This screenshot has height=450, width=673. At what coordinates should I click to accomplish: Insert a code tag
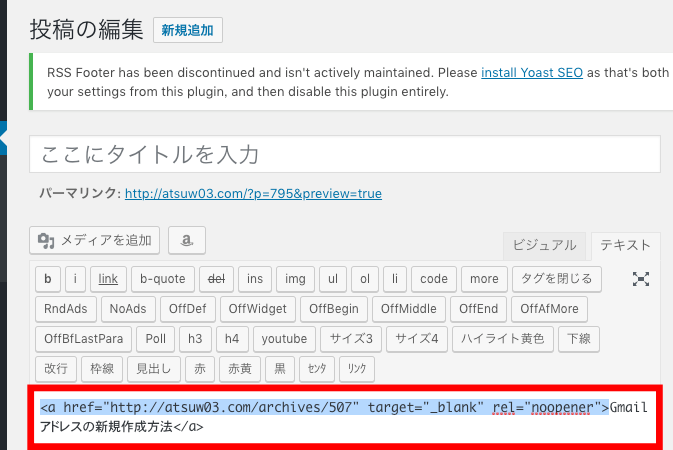pyautogui.click(x=434, y=279)
